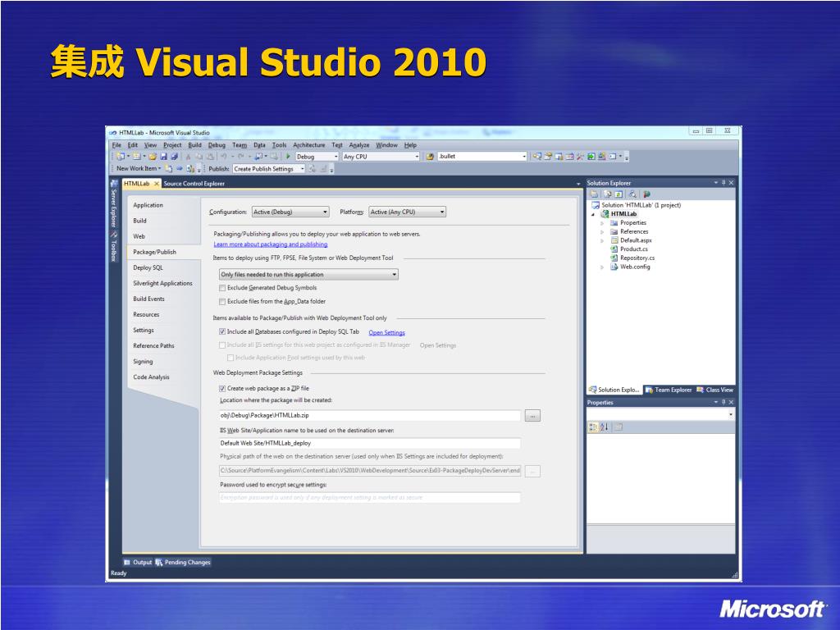Click the browse button for package location

point(532,416)
